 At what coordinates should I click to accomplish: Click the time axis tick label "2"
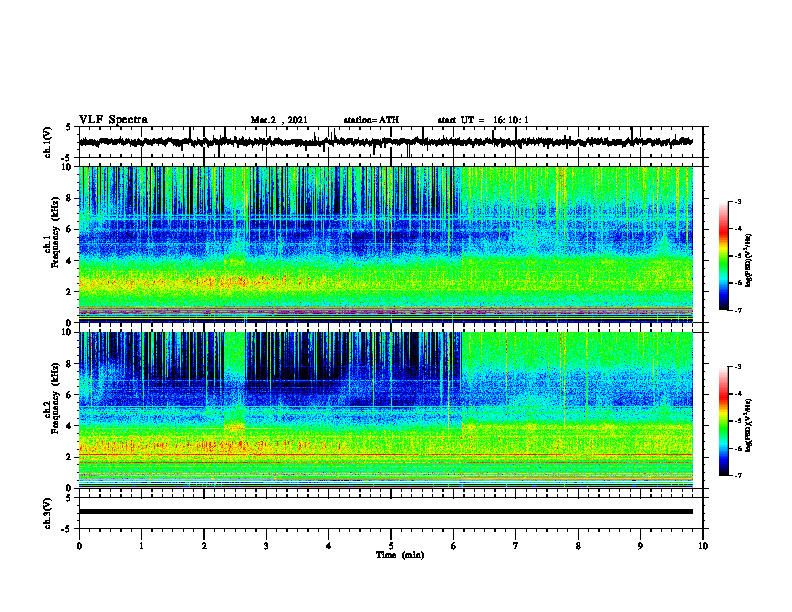click(204, 546)
